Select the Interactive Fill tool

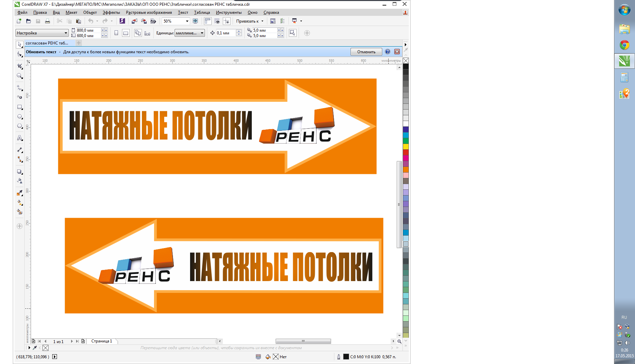[x=20, y=202]
